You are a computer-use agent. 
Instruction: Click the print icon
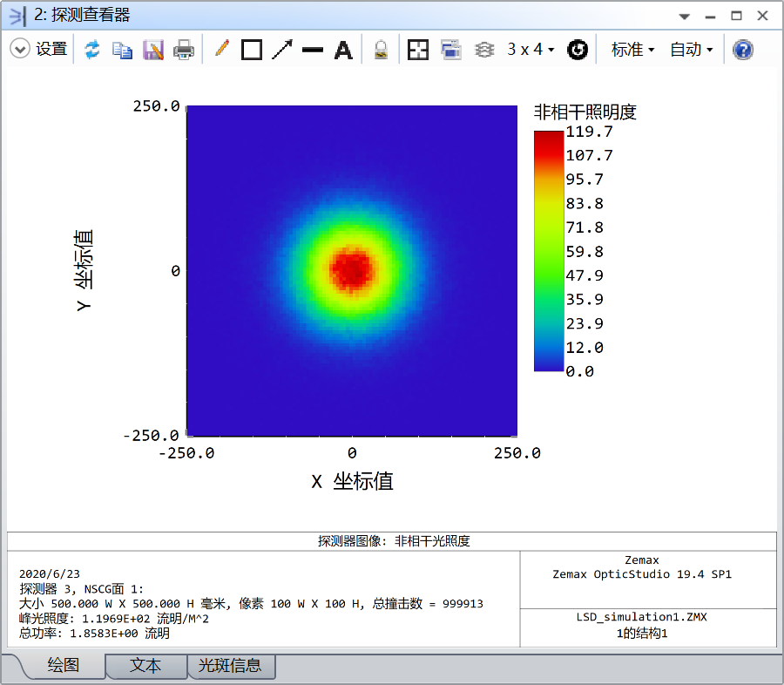click(184, 50)
